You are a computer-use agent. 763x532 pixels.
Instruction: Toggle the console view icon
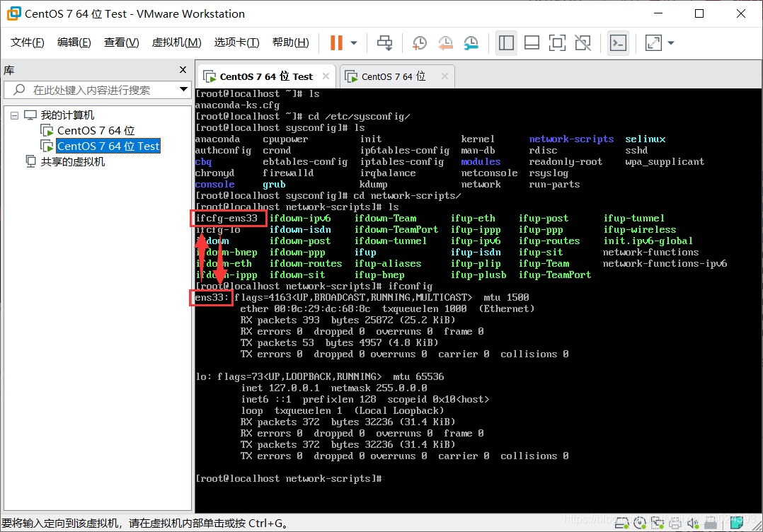click(x=618, y=42)
